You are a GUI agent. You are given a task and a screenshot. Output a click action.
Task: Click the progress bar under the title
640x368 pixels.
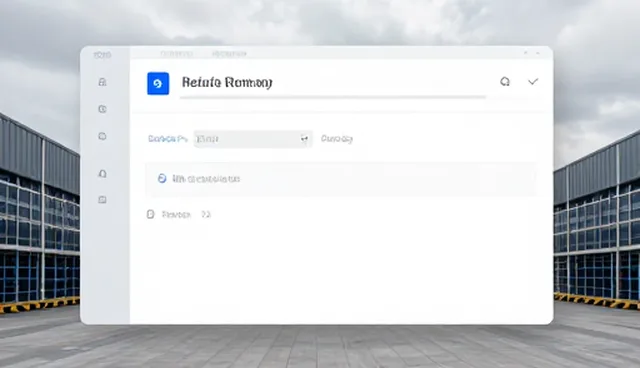point(333,97)
